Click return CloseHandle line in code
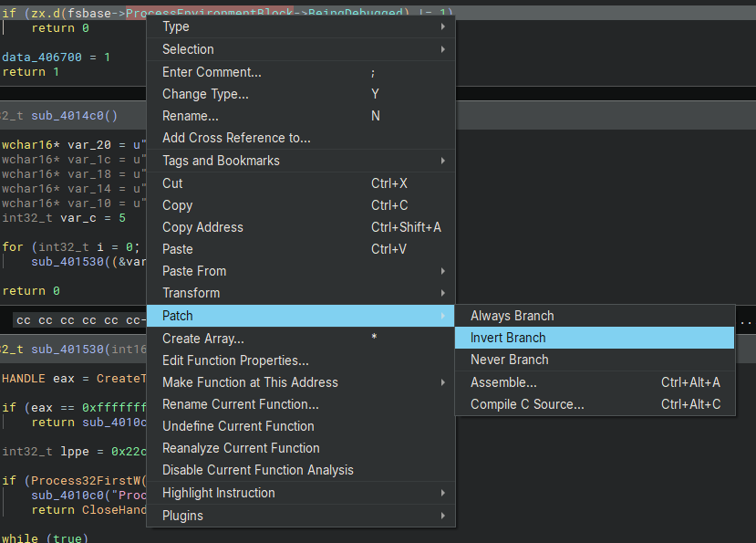Image resolution: width=756 pixels, height=543 pixels. point(88,510)
